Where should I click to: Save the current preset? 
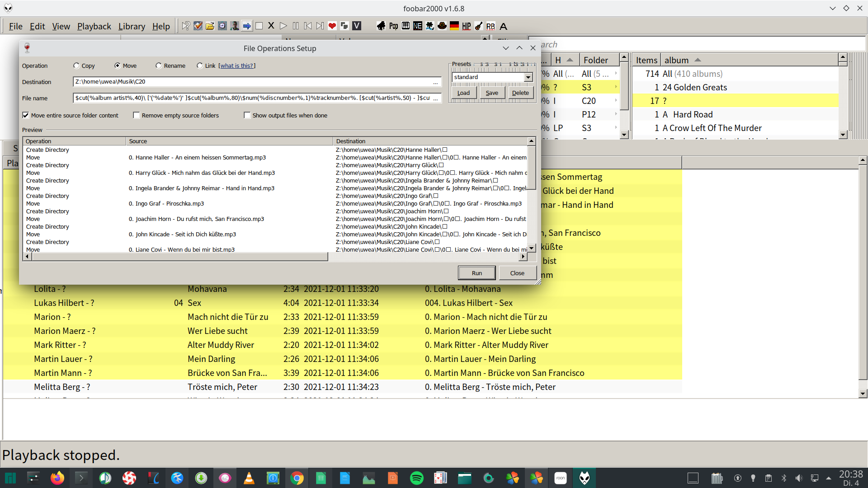coord(492,93)
